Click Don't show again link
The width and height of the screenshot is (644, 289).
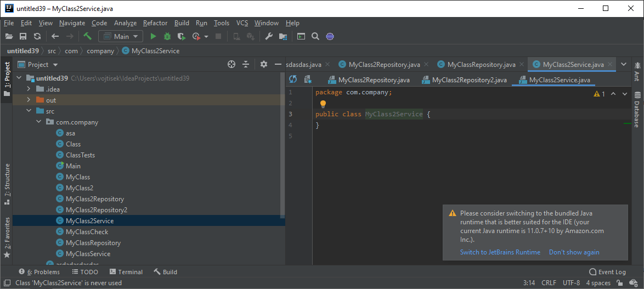(574, 252)
